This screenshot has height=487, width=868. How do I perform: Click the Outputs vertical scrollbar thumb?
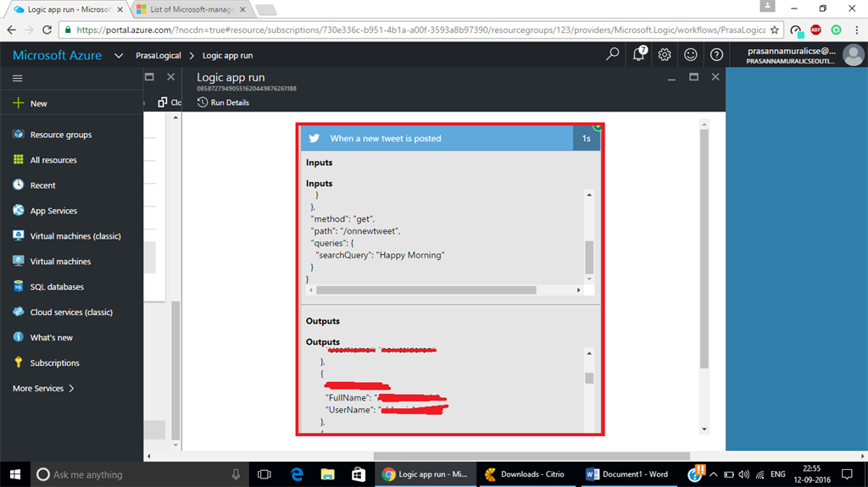590,378
